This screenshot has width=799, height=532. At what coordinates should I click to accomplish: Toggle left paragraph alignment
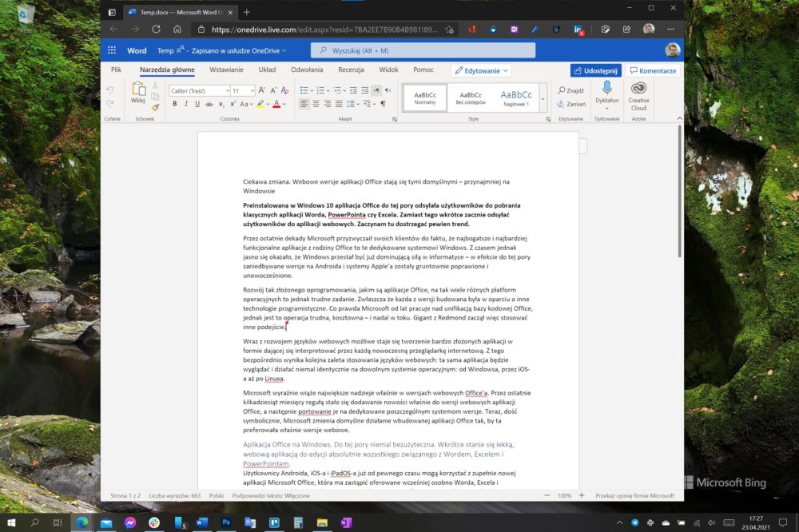tap(304, 104)
